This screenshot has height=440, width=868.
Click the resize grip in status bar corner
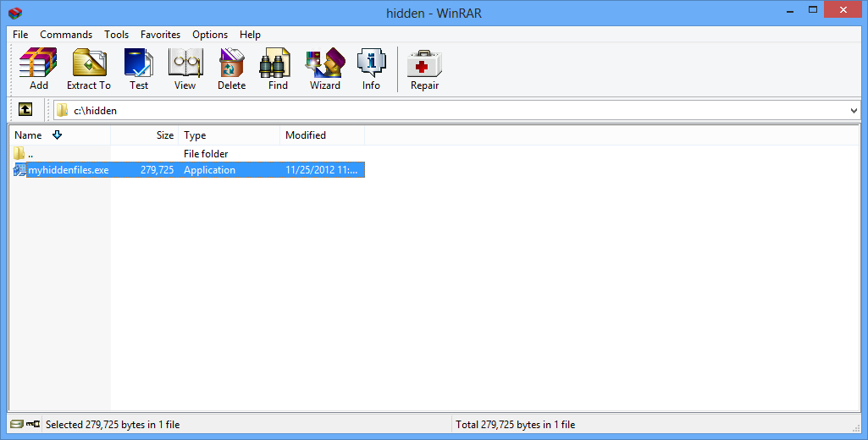856,427
